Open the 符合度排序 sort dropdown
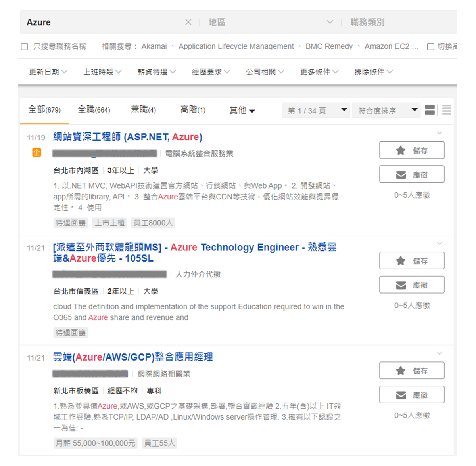476x466 pixels. [x=388, y=110]
